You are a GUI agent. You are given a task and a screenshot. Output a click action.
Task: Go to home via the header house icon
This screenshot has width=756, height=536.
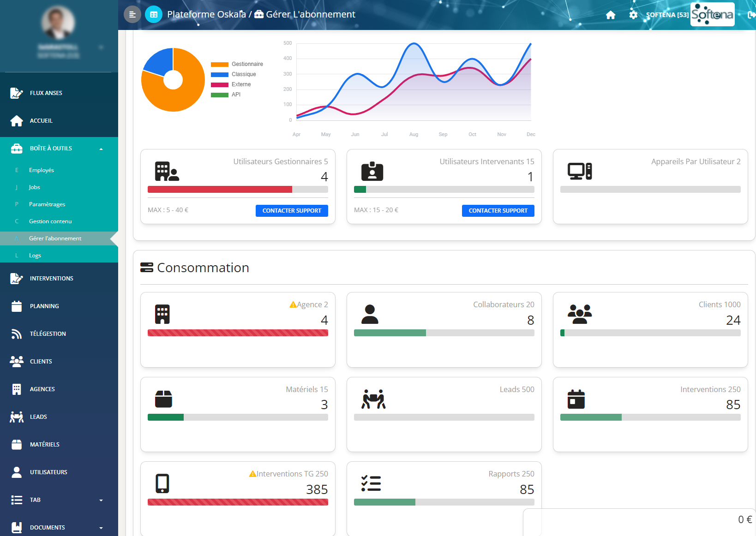(x=611, y=15)
